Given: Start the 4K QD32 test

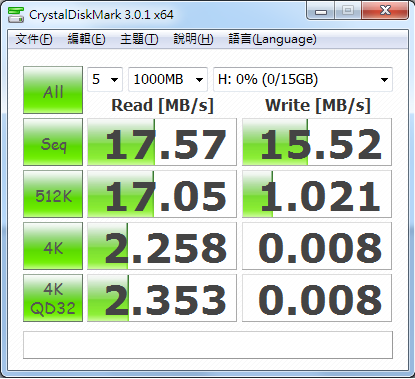Looking at the screenshot, I should [x=53, y=298].
